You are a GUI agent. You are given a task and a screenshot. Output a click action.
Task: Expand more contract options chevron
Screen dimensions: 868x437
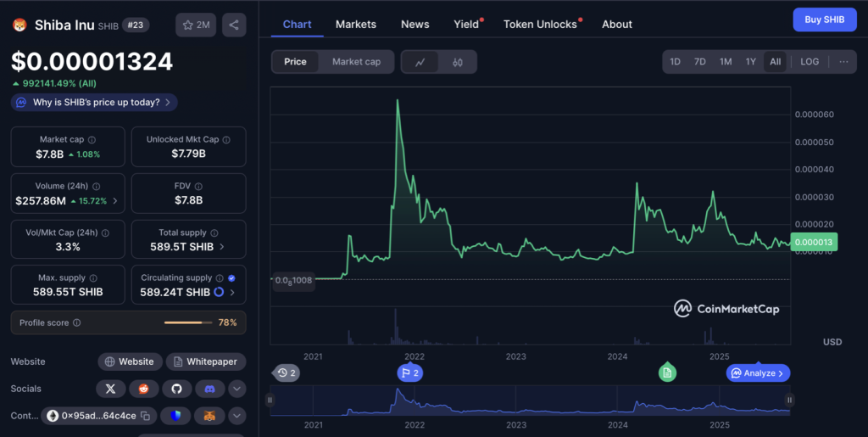[237, 416]
